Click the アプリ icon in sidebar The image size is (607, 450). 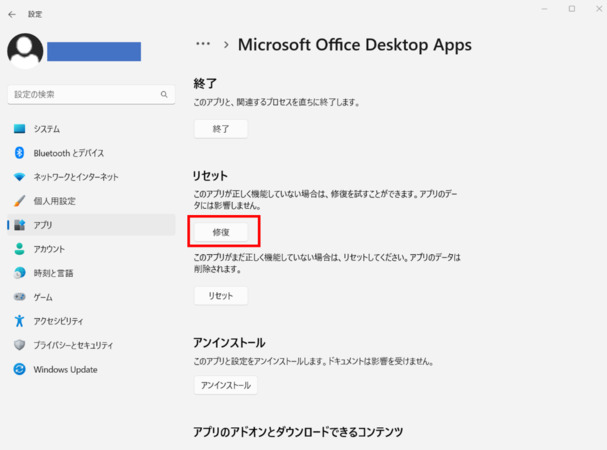[x=19, y=225]
